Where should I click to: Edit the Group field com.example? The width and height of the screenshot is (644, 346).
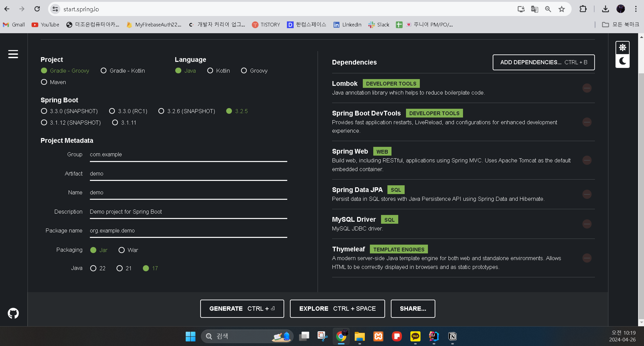pyautogui.click(x=188, y=154)
